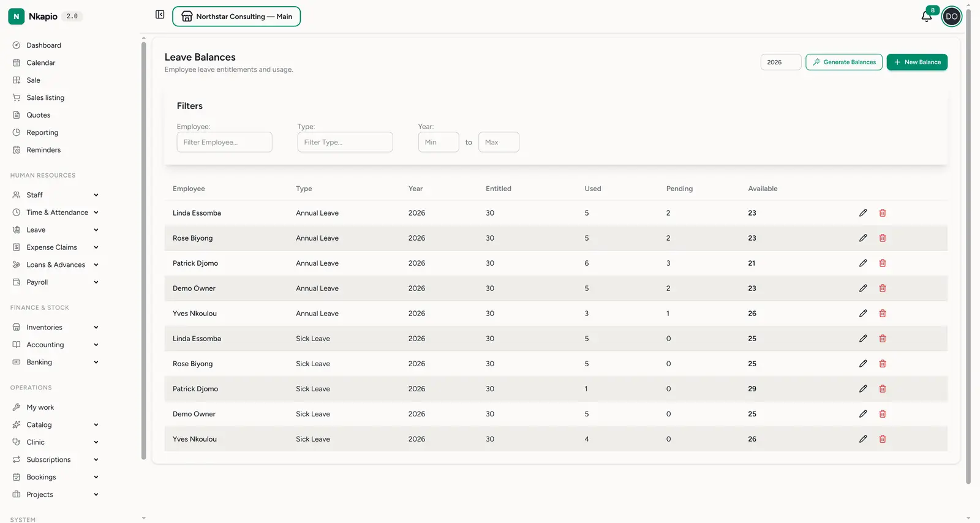Expand the Leave submenu
The height and width of the screenshot is (523, 980).
click(x=55, y=230)
